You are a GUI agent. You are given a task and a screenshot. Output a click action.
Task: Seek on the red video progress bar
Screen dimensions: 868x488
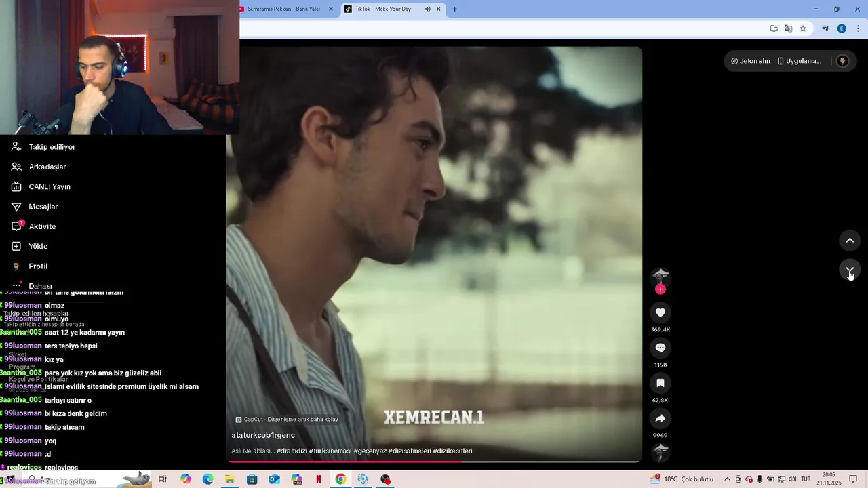coord(434,462)
